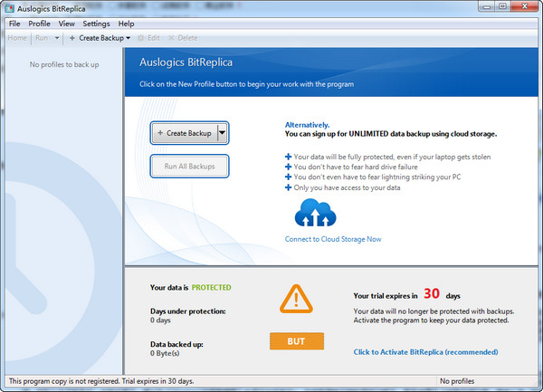This screenshot has width=543, height=392.
Task: Click the Auslogics BitReplica title bar icon
Action: point(10,8)
